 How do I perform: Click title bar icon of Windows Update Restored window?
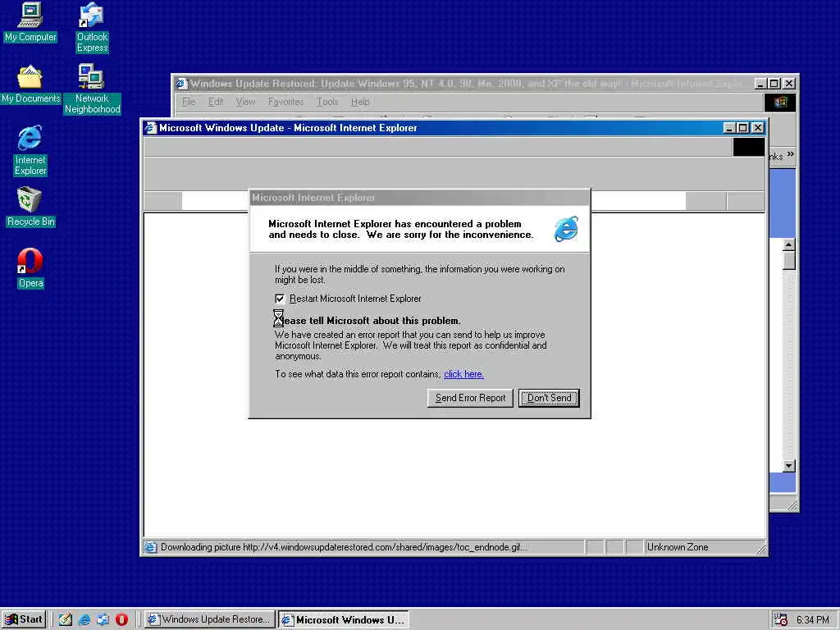coord(181,84)
